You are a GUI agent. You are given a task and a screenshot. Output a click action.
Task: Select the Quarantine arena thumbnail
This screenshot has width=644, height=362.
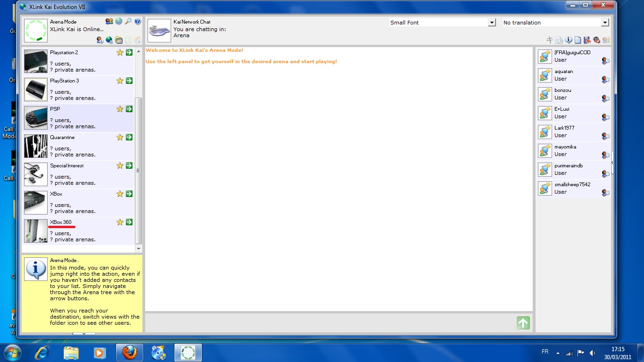(x=36, y=146)
